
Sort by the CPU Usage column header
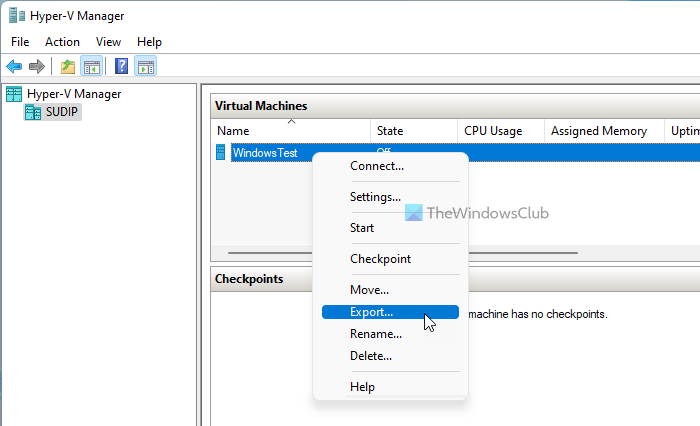(501, 131)
